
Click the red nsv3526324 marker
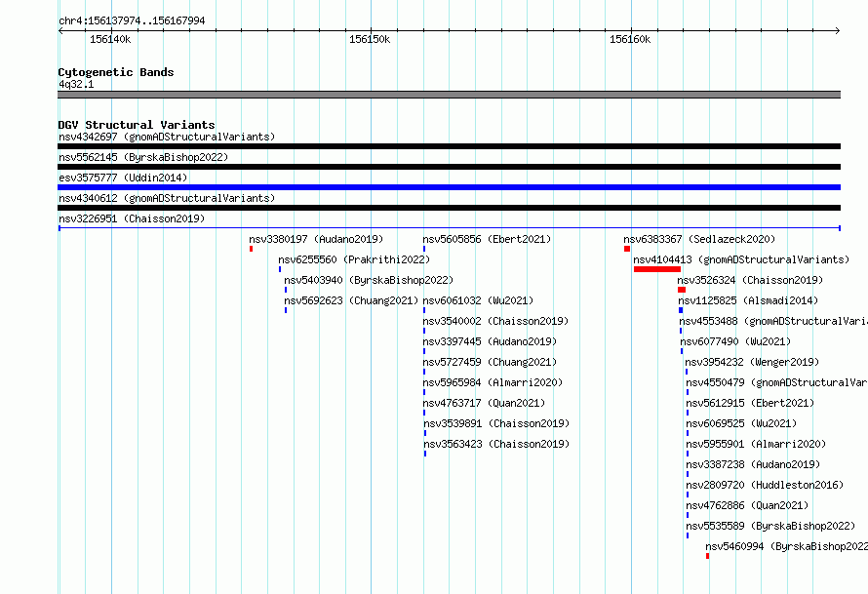[682, 290]
